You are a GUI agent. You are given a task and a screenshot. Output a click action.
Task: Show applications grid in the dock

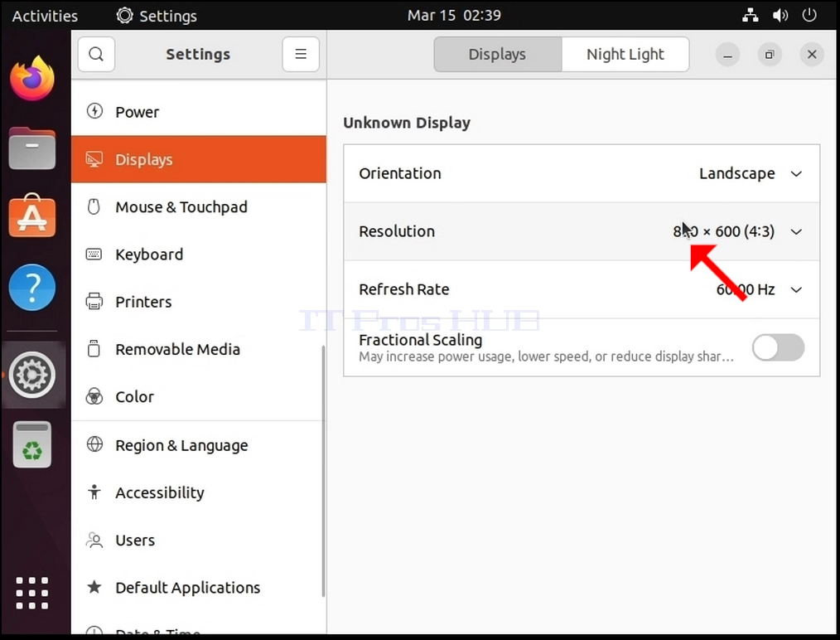pyautogui.click(x=32, y=593)
